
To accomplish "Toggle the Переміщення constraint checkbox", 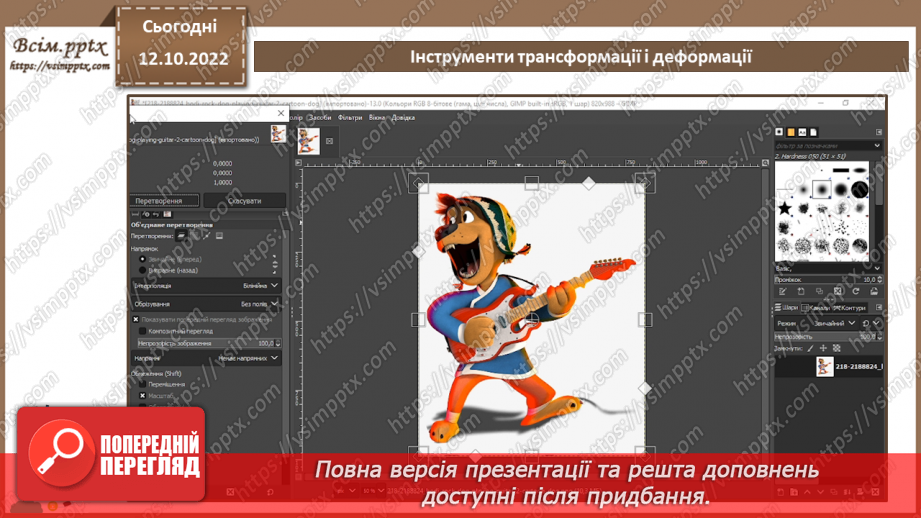I will pos(142,384).
